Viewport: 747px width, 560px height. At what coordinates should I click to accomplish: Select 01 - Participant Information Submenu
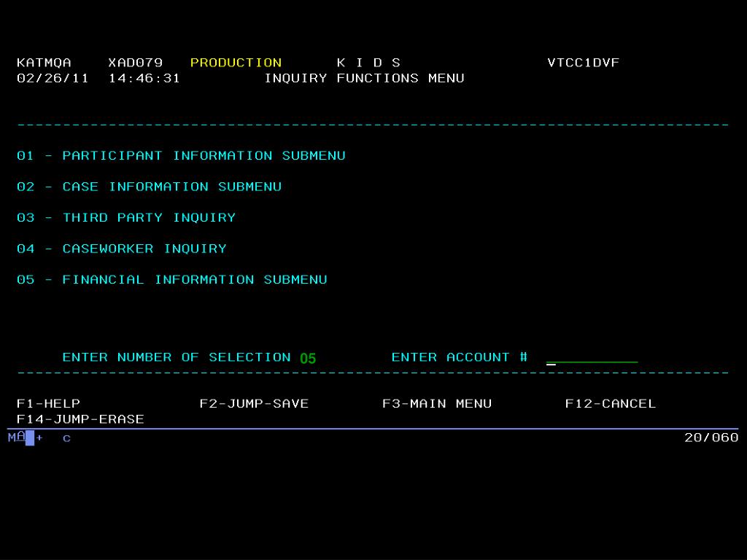tap(181, 156)
